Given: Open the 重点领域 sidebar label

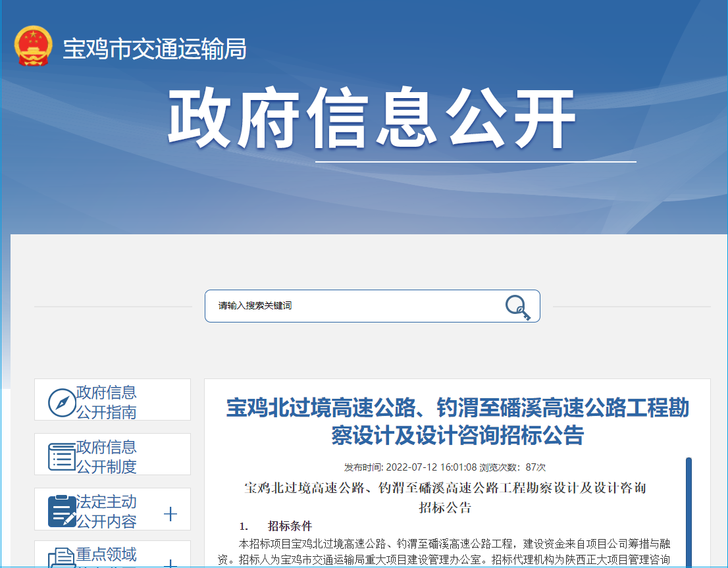Looking at the screenshot, I should [x=107, y=554].
